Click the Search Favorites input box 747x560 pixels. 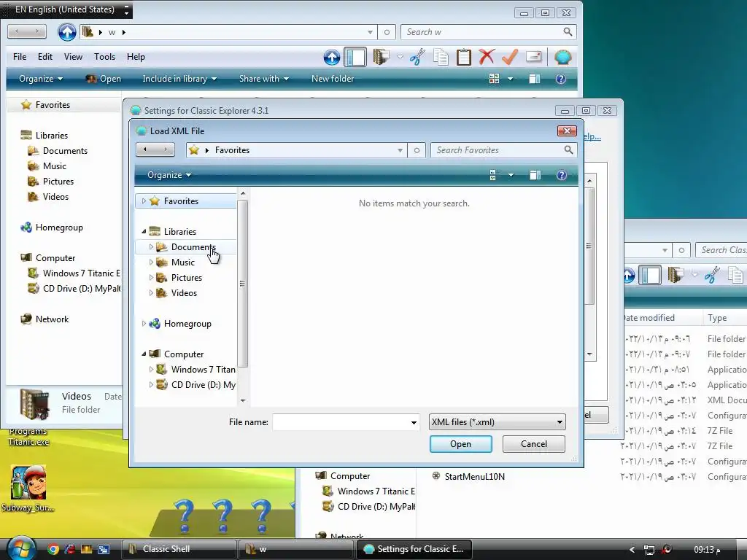coord(497,150)
